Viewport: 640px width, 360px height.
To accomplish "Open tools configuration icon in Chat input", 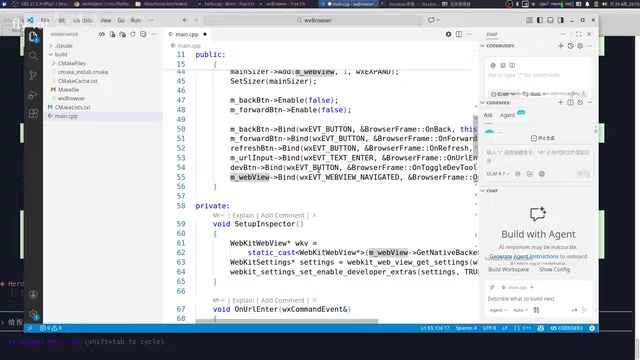I will [x=536, y=310].
